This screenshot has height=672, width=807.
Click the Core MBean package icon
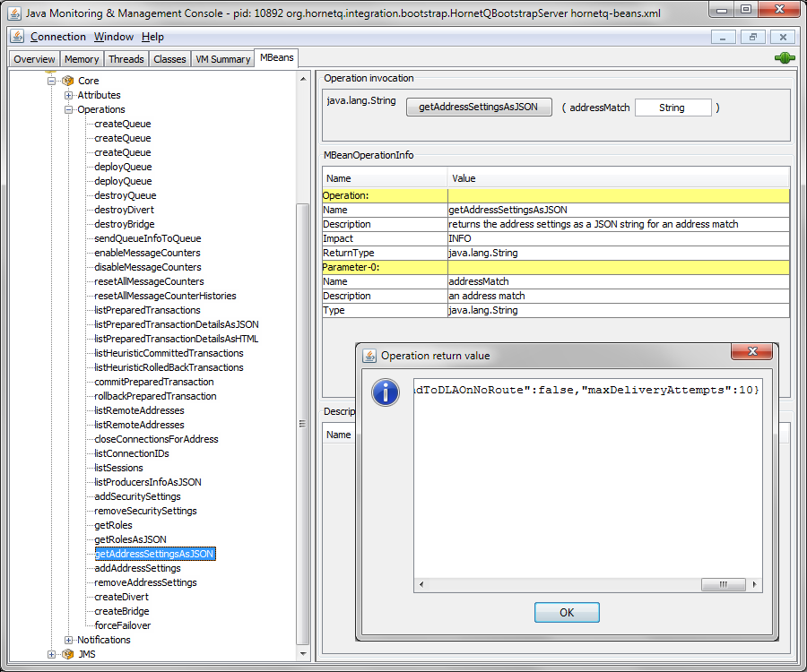click(67, 81)
